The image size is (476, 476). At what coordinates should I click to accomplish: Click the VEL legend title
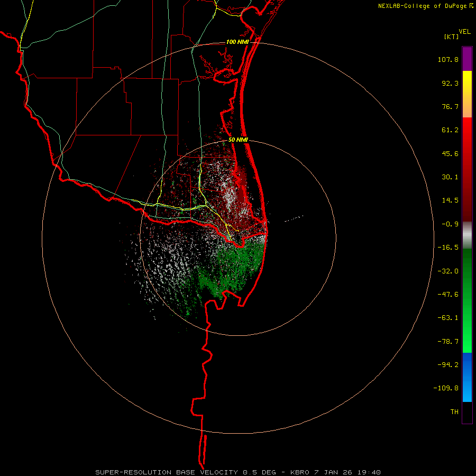(x=464, y=31)
